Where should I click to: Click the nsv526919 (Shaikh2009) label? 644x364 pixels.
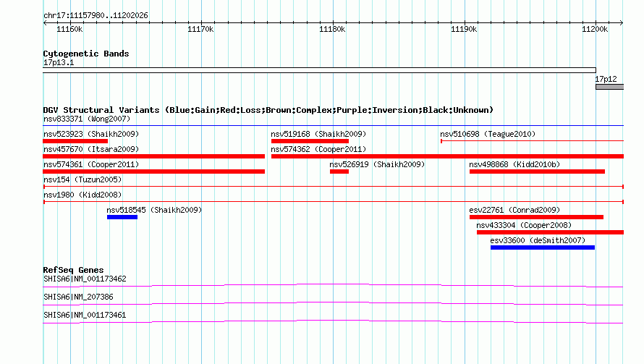[377, 164]
